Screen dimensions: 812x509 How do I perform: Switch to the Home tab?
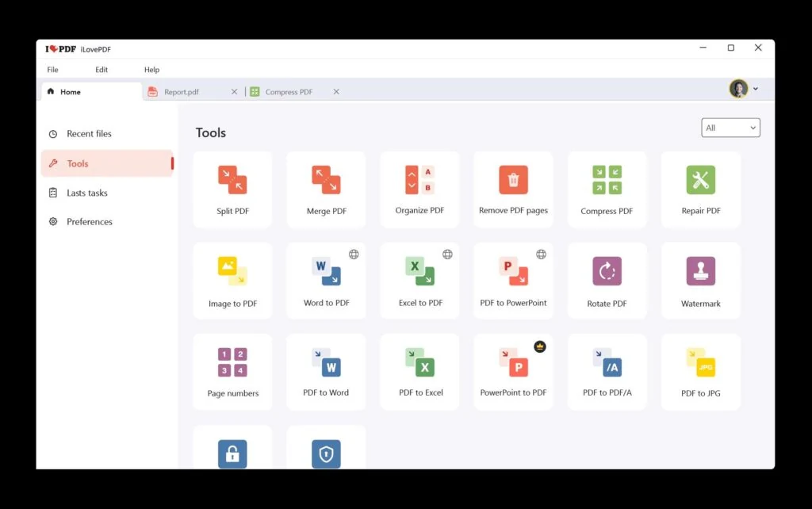(91, 92)
